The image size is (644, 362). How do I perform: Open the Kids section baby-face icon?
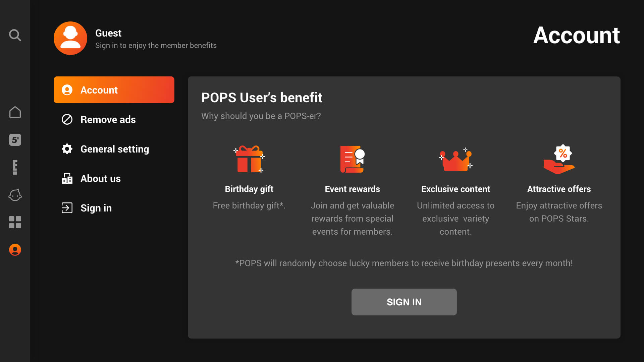[15, 195]
